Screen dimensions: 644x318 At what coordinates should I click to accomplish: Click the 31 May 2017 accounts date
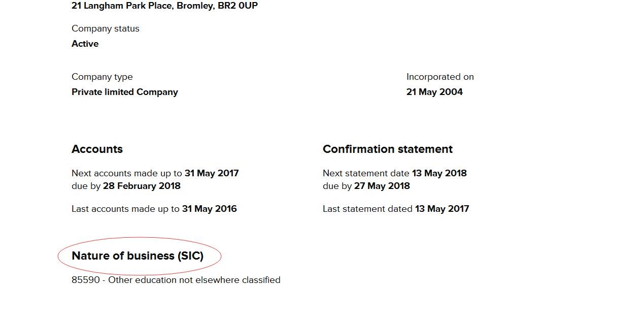pyautogui.click(x=211, y=173)
